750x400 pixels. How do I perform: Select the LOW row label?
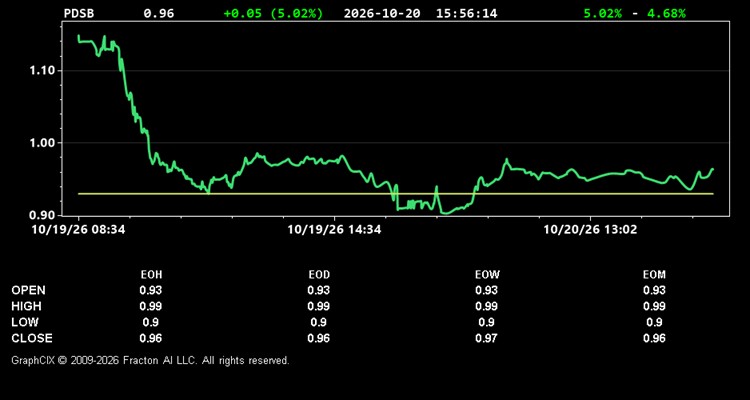coord(25,322)
